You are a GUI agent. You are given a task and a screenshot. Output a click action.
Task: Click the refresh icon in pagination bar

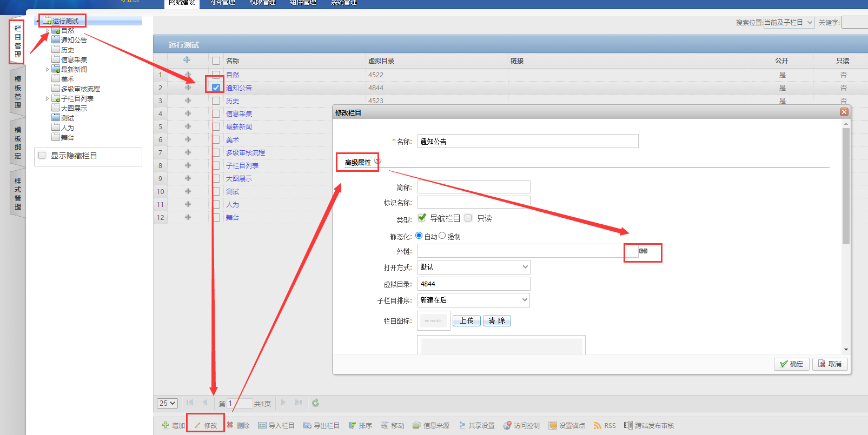point(316,403)
